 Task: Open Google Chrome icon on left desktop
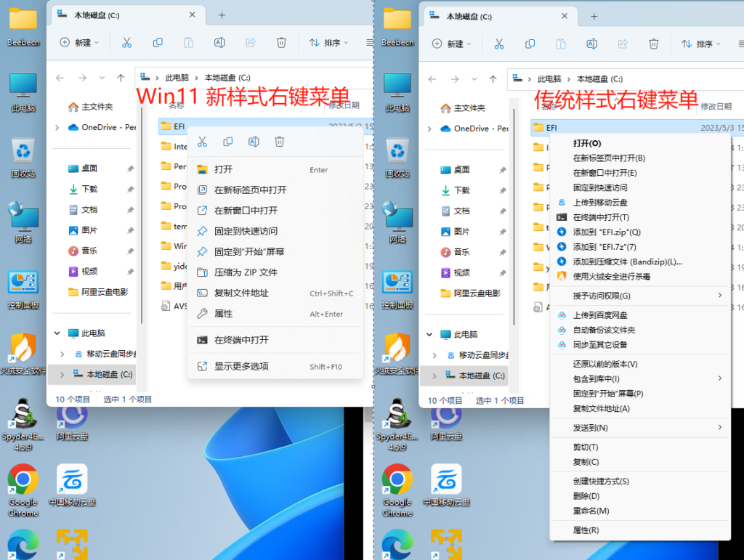23,490
